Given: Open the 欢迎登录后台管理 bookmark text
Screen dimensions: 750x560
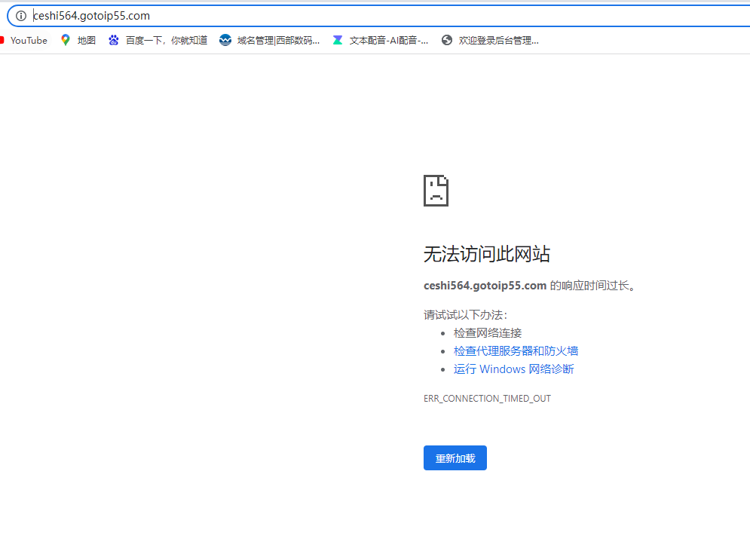Looking at the screenshot, I should click(x=499, y=41).
